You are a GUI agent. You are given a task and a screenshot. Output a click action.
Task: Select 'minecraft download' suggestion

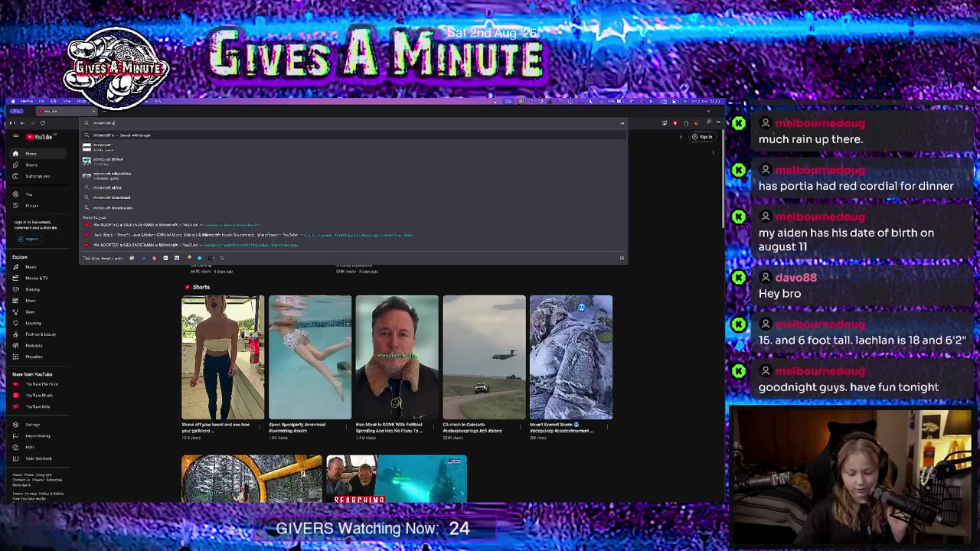pos(353,197)
